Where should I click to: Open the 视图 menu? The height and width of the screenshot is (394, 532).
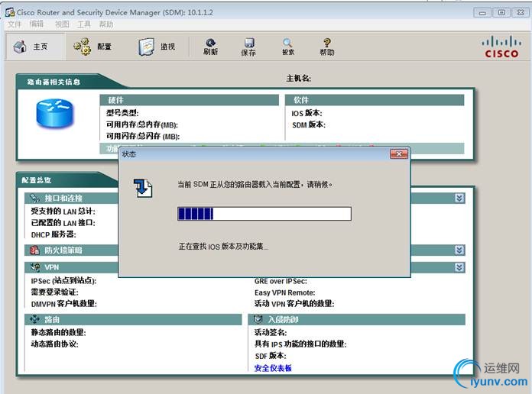point(62,24)
